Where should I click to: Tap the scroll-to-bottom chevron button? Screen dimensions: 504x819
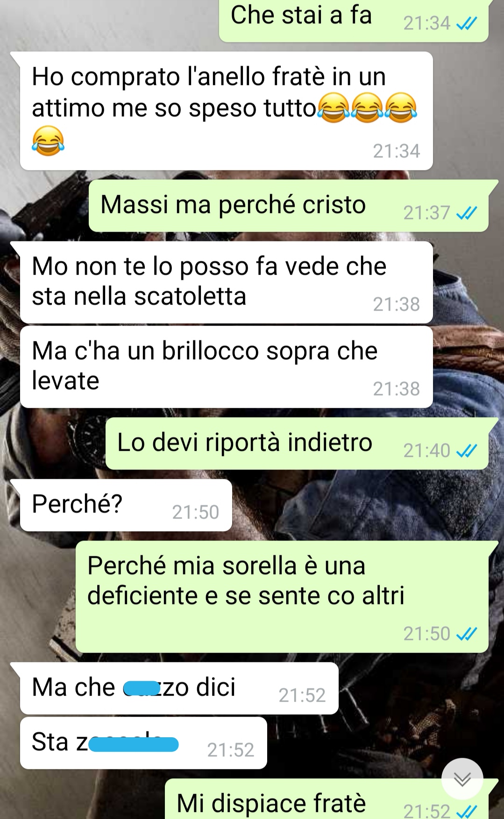click(462, 779)
